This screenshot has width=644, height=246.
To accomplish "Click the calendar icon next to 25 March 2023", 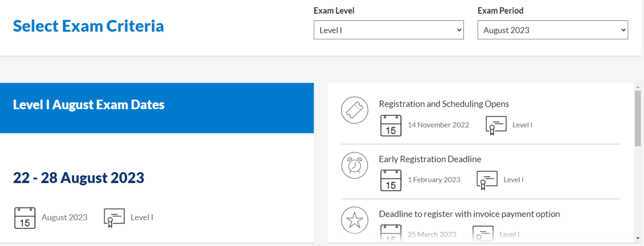I will tap(391, 233).
